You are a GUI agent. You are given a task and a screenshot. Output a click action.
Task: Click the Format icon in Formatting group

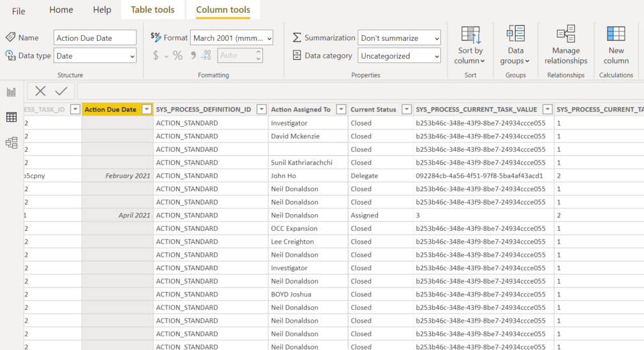(156, 38)
